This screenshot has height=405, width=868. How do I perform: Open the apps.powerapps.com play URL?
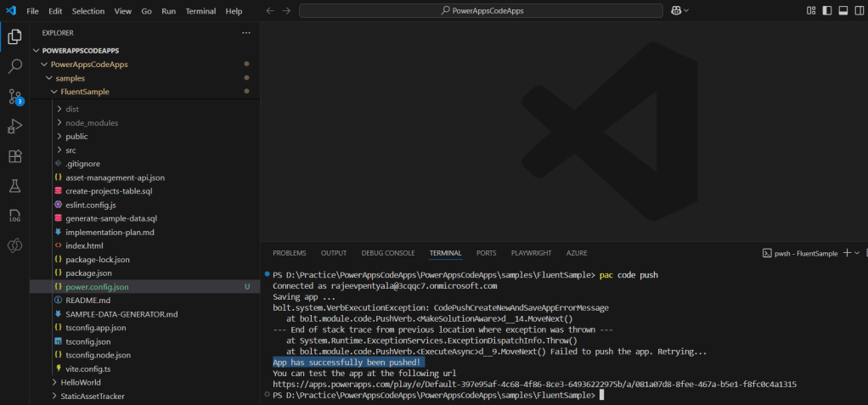click(x=534, y=385)
